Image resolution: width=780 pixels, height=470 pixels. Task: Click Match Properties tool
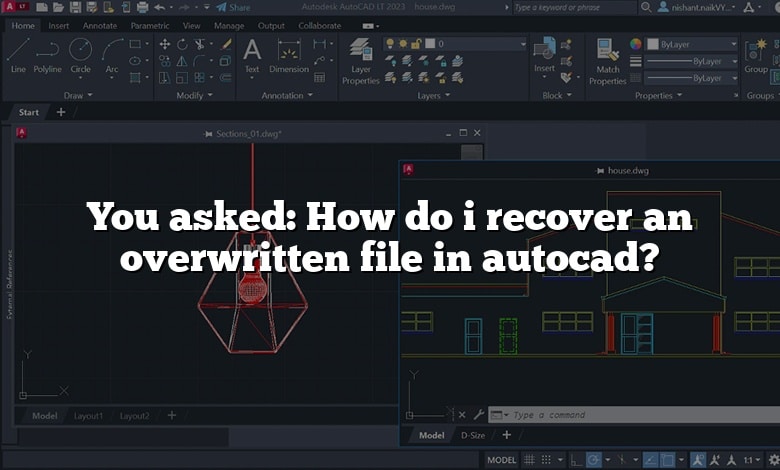pyautogui.click(x=607, y=61)
